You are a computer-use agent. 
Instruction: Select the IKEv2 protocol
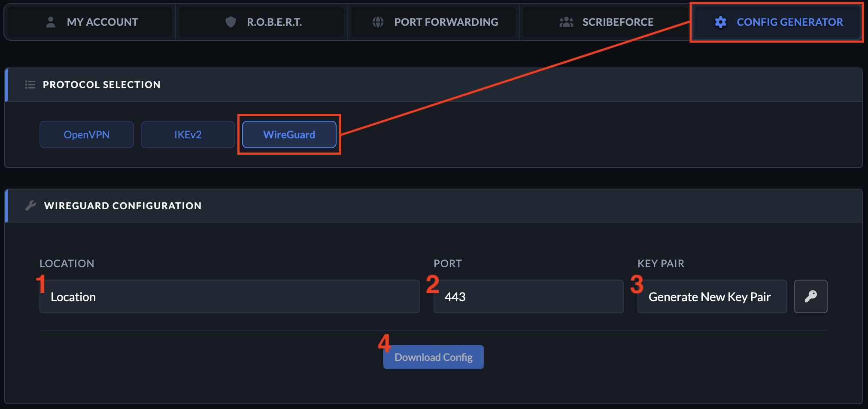click(188, 134)
